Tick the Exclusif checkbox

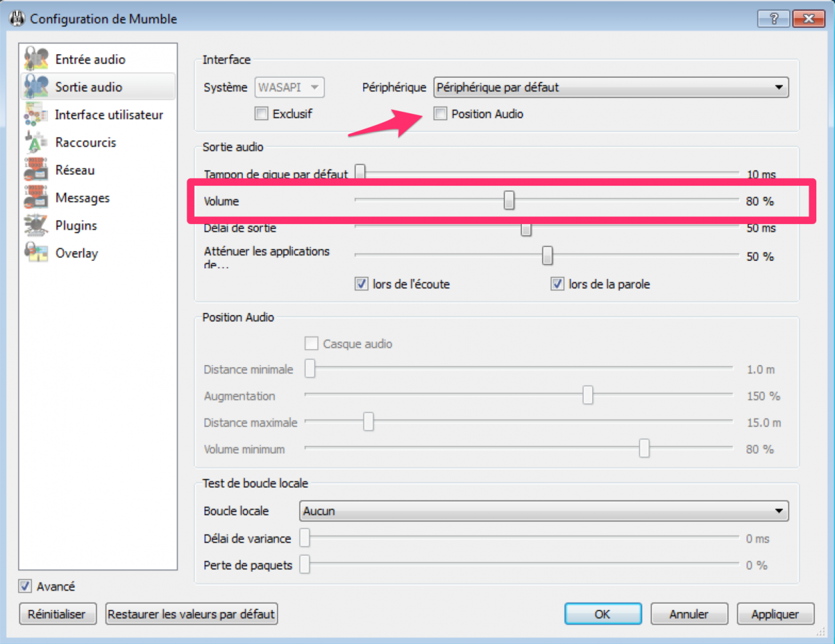(x=262, y=114)
